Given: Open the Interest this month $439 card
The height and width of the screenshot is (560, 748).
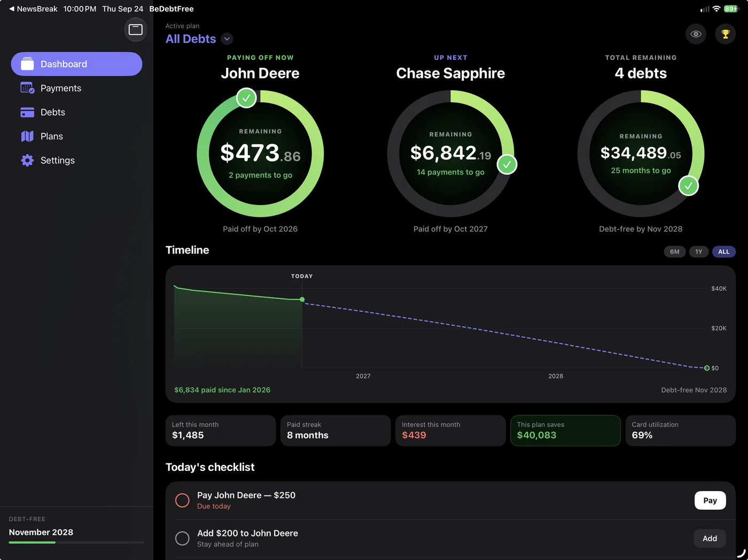Looking at the screenshot, I should (450, 430).
